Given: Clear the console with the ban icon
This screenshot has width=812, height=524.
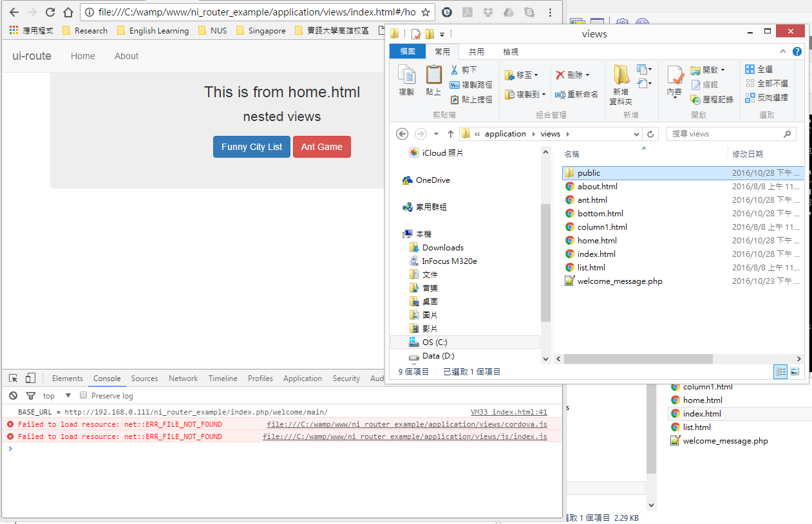Looking at the screenshot, I should coord(14,396).
